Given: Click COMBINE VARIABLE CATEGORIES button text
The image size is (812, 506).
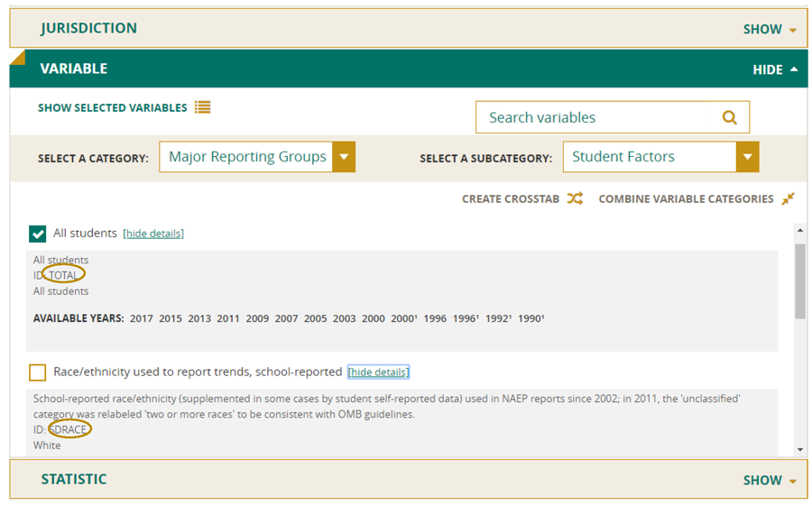Looking at the screenshot, I should (x=687, y=198).
